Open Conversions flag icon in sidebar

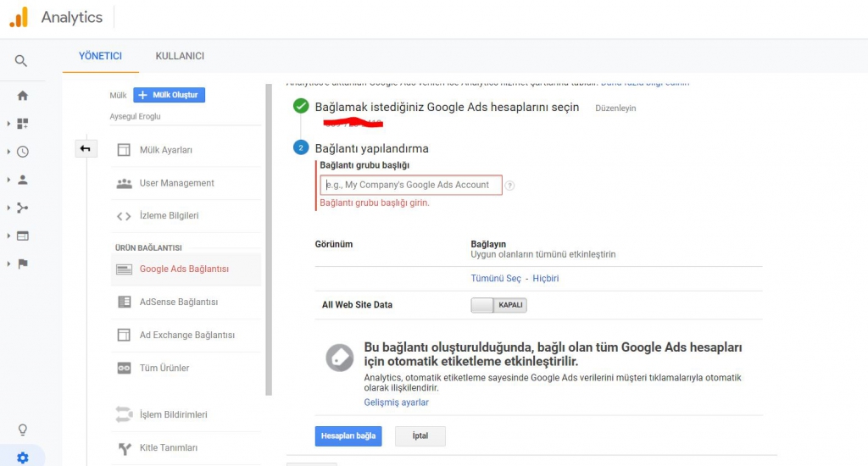tap(22, 264)
